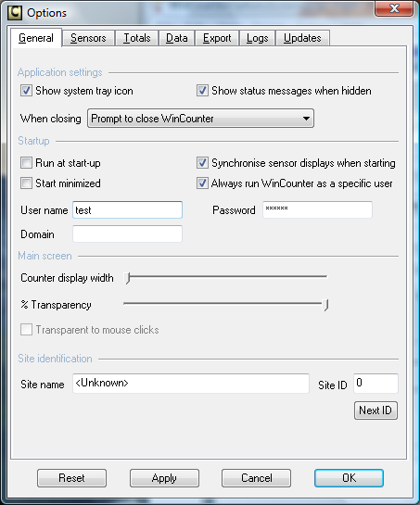The height and width of the screenshot is (505, 420).
Task: Click into the User name field
Action: pyautogui.click(x=127, y=210)
